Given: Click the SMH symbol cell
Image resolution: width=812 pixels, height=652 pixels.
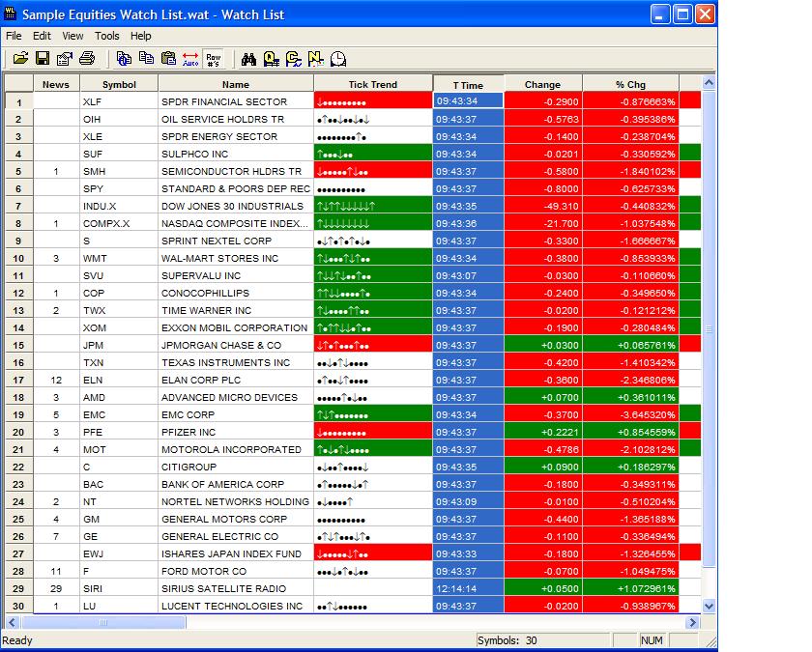Looking at the screenshot, I should [x=119, y=171].
